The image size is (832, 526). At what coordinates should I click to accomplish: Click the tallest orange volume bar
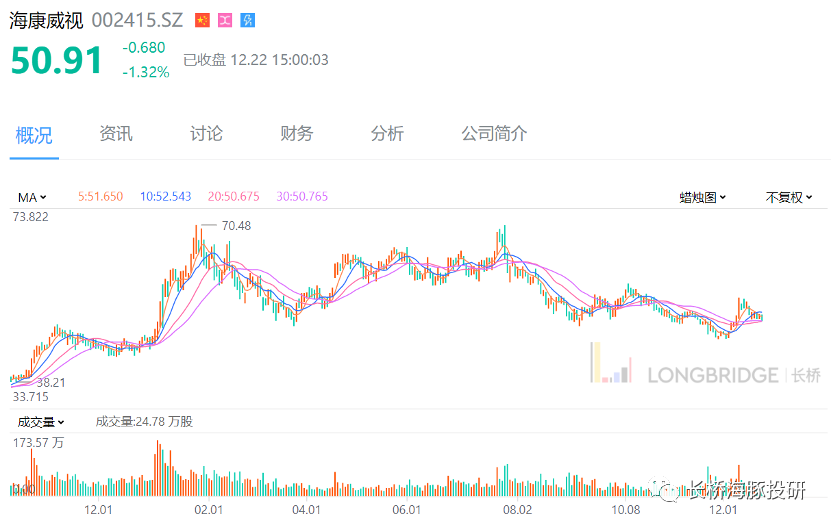tap(157, 468)
